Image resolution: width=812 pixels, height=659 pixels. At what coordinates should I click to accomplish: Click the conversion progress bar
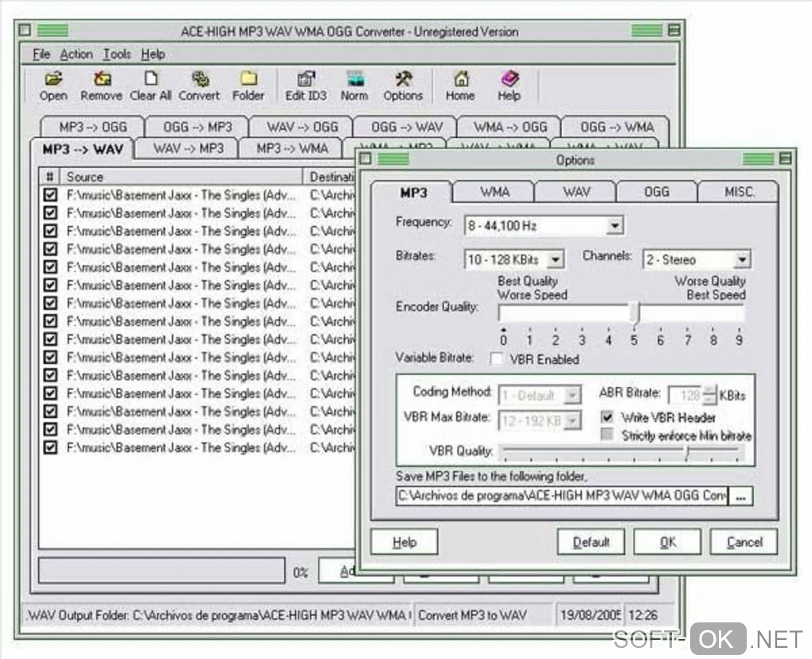point(162,571)
